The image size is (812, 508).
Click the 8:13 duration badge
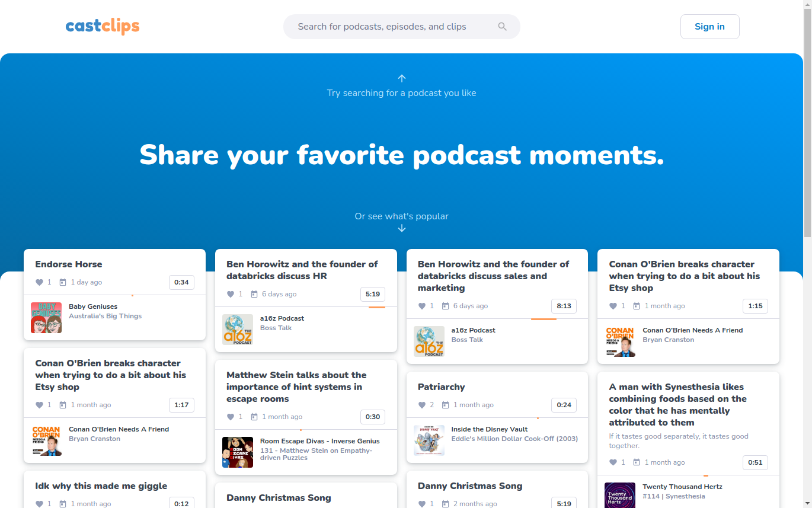tap(564, 306)
